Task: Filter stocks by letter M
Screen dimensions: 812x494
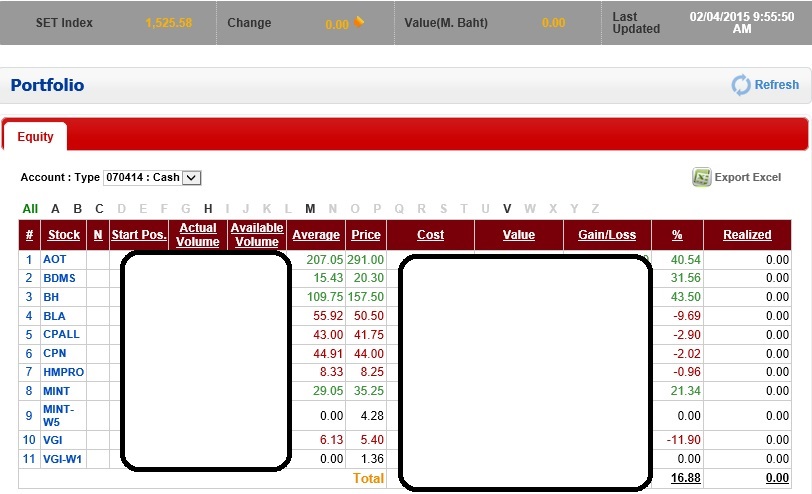Action: 310,209
